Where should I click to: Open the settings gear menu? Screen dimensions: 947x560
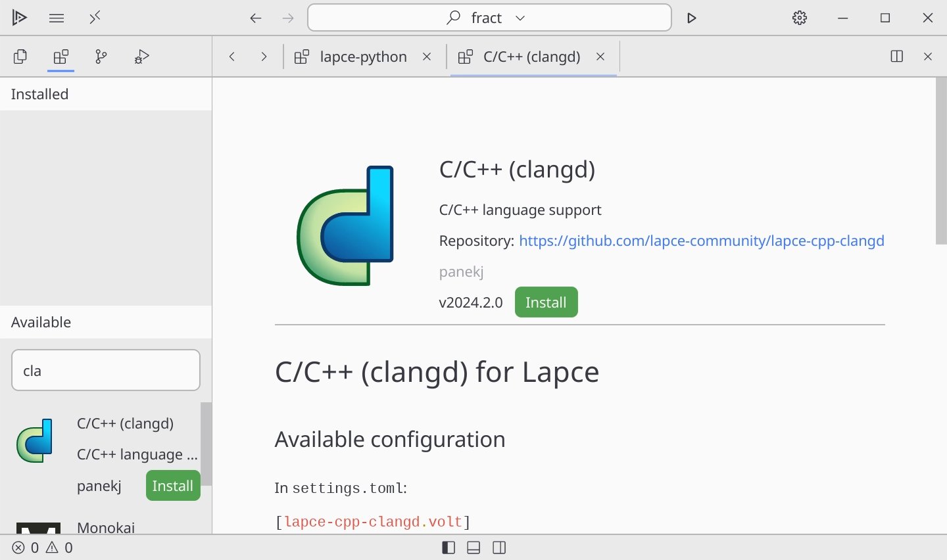[x=800, y=18]
